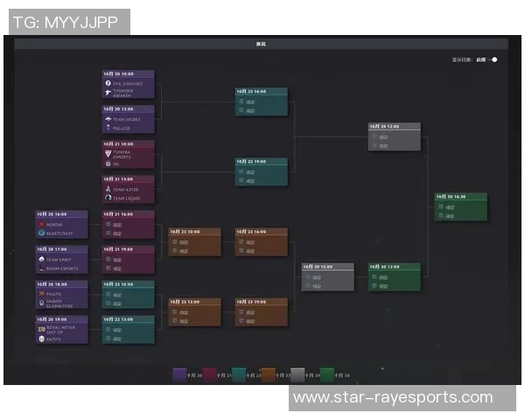Viewport: 525px width, 420px height.
Task: Open the Oct 30 12:00 lower final match
Action: pyautogui.click(x=395, y=277)
